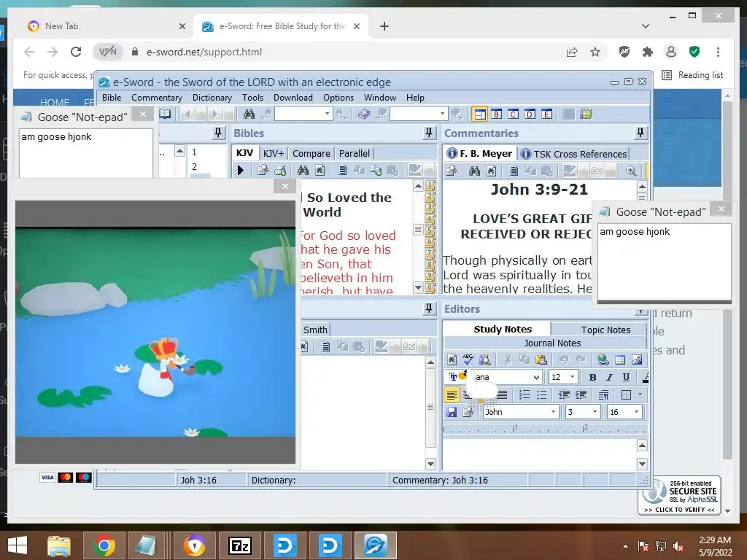Expand the borders dropdown arrow in editor
747x560 pixels.
tap(640, 394)
